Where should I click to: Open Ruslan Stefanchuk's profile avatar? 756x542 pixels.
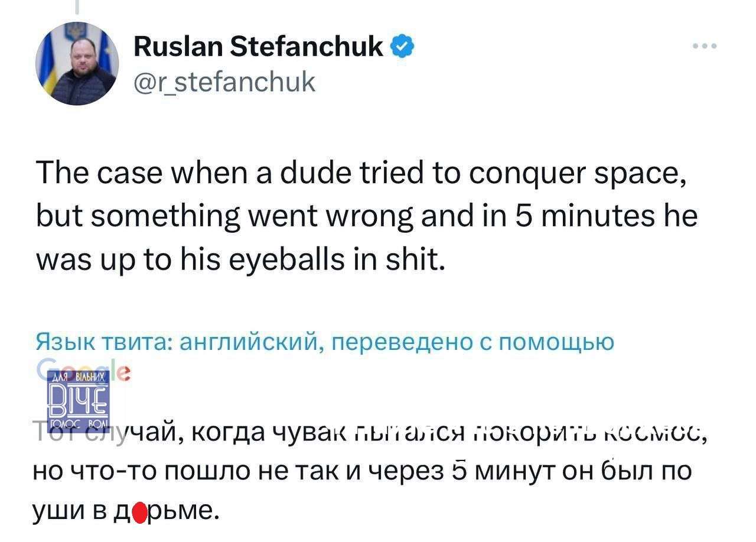[x=77, y=64]
